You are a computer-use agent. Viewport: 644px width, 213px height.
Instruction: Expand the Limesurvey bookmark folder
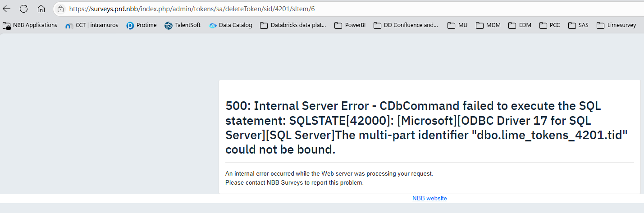pyautogui.click(x=616, y=25)
